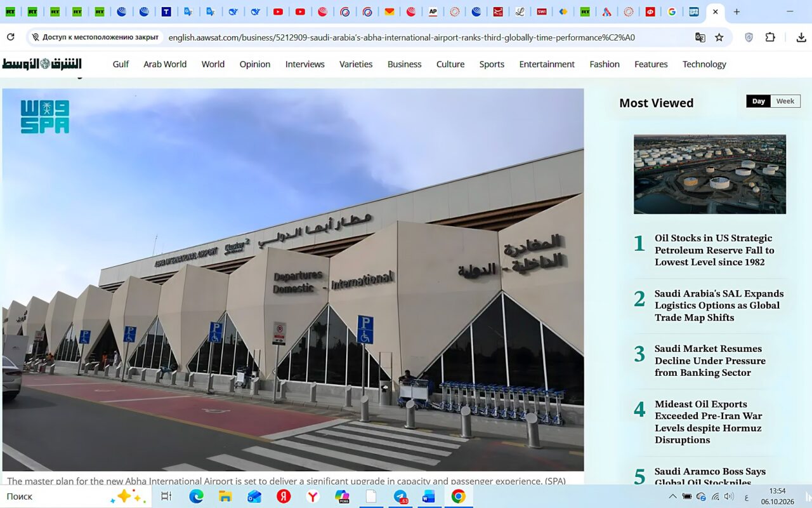
Task: Switch to Chrome on the taskbar
Action: tap(458, 497)
